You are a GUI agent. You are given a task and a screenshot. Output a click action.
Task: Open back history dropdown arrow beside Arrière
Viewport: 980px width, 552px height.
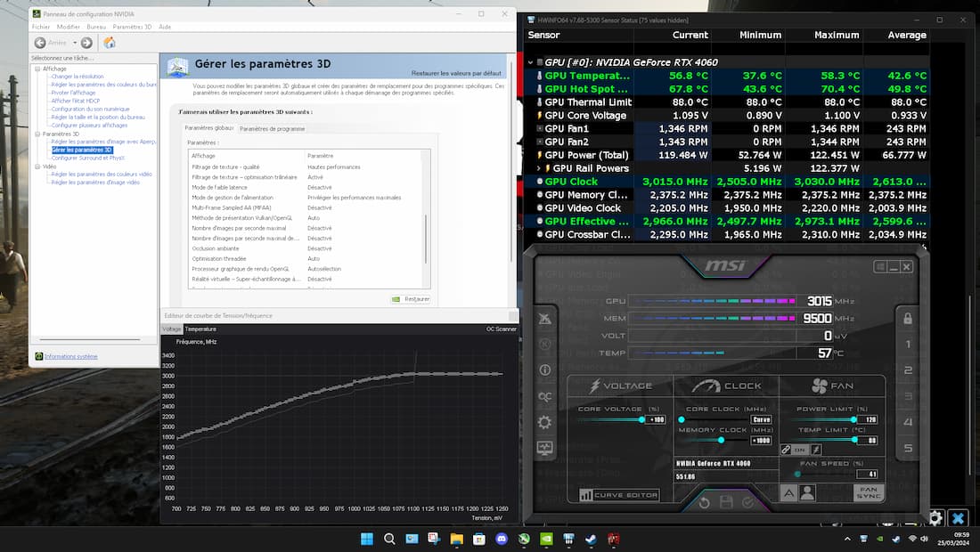tap(75, 43)
